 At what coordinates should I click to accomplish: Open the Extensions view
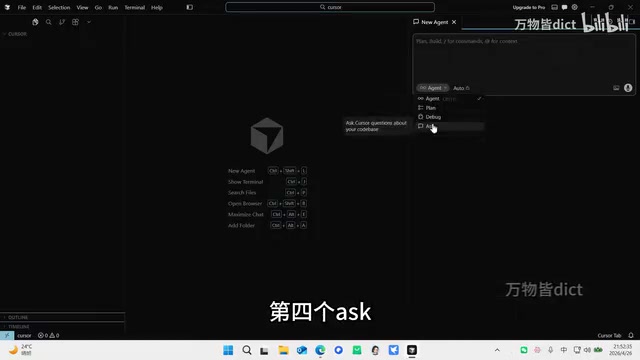point(75,22)
